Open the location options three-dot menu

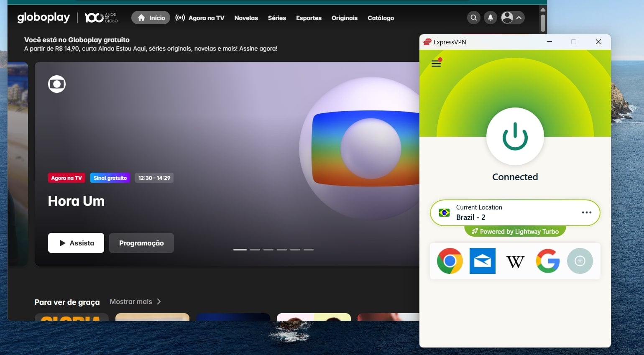587,212
